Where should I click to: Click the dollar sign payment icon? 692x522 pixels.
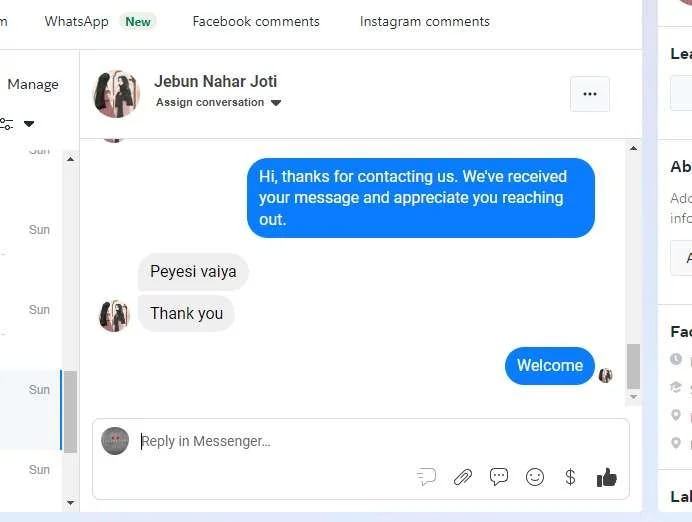pyautogui.click(x=570, y=477)
